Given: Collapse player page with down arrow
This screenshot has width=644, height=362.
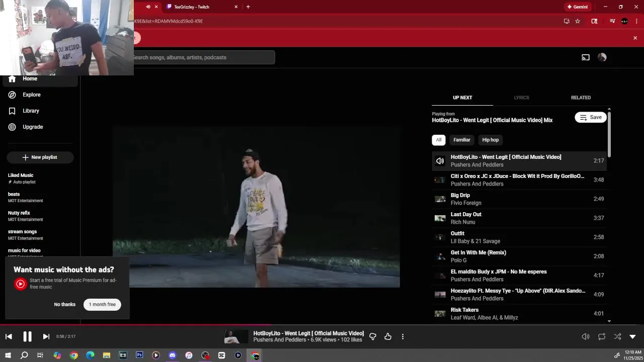Looking at the screenshot, I should tap(633, 336).
